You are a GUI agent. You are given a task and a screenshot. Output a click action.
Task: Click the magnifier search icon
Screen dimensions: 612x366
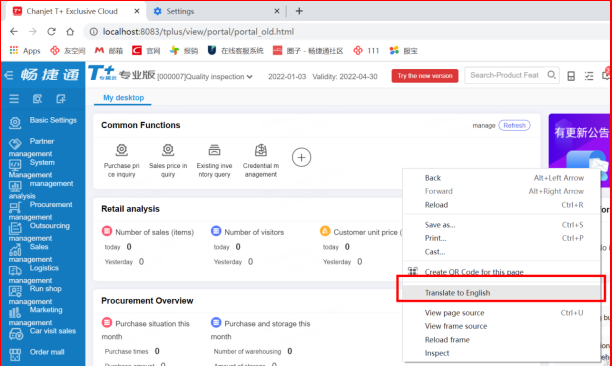pyautogui.click(x=552, y=75)
